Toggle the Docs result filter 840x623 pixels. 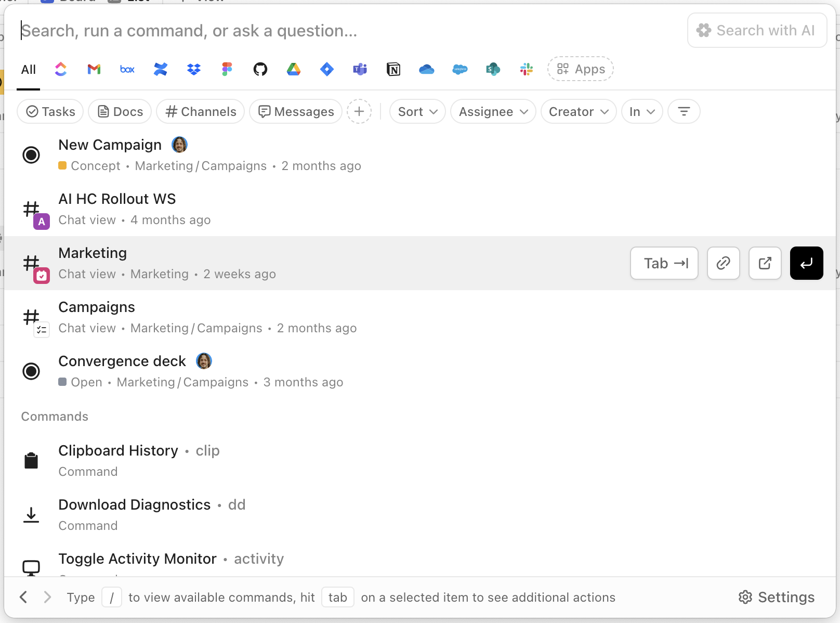[120, 111]
